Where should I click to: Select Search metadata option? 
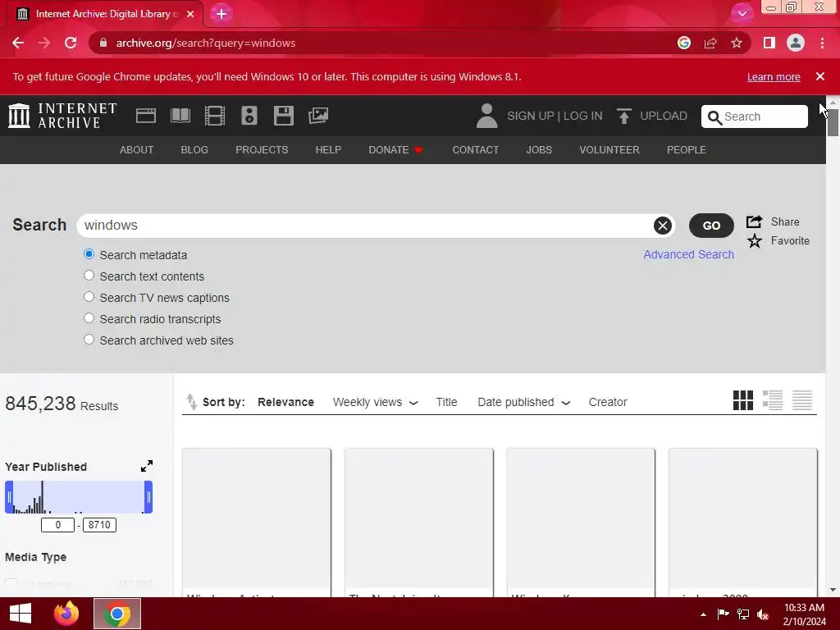pos(89,254)
